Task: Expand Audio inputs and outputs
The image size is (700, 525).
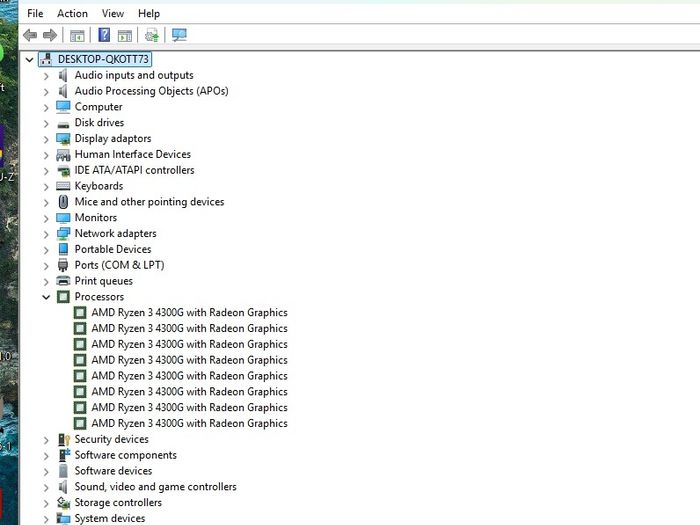Action: pyautogui.click(x=46, y=76)
